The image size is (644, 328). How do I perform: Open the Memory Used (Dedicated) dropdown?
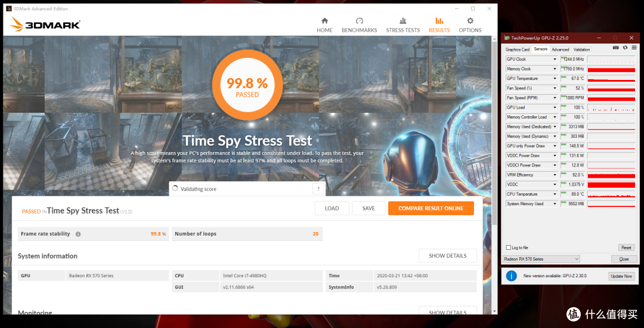[555, 127]
